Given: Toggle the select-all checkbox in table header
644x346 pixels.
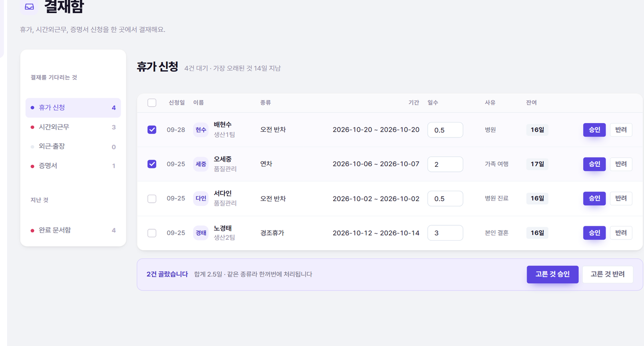Looking at the screenshot, I should [152, 103].
